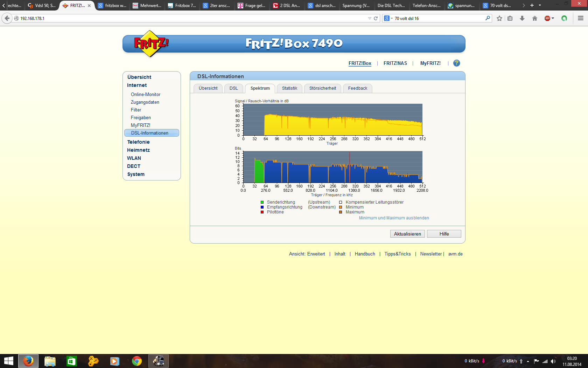Open the address bar history dropdown arrow

point(370,18)
